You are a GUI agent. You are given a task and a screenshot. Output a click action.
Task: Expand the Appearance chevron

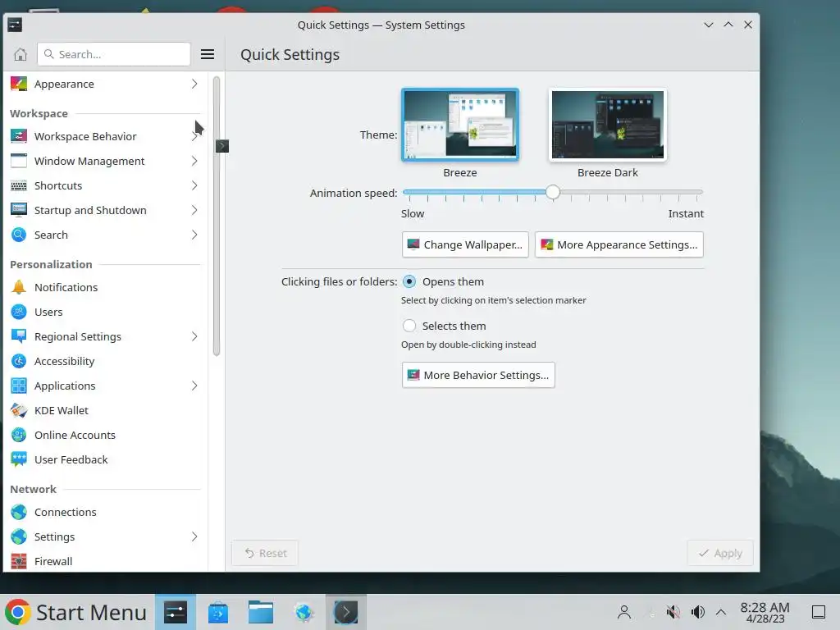(194, 84)
